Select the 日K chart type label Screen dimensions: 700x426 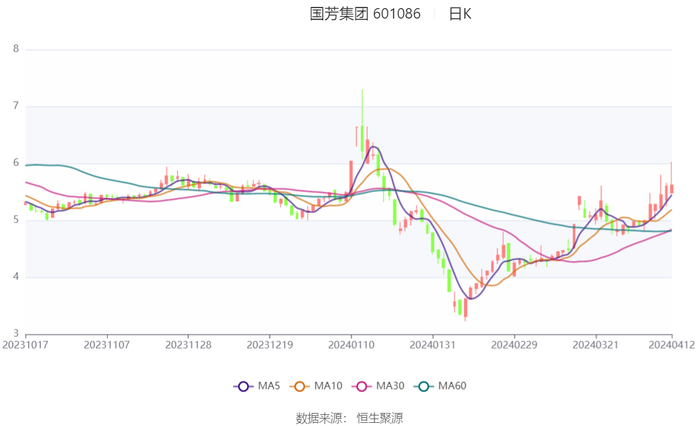coord(460,14)
